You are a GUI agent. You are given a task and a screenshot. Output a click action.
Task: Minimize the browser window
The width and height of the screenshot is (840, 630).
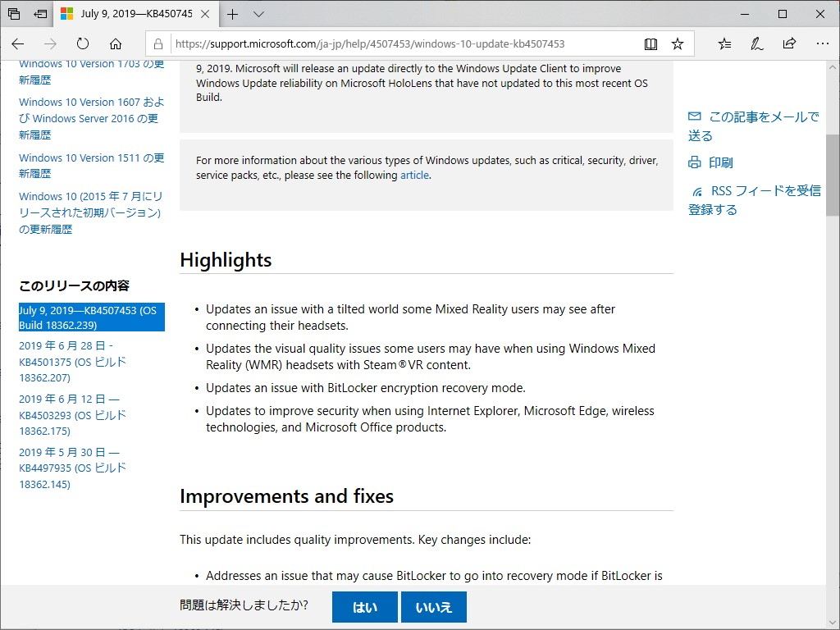coord(744,15)
